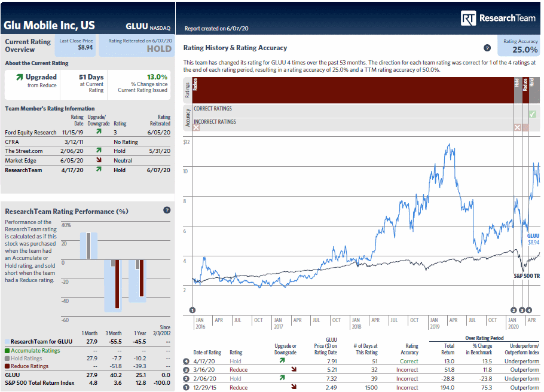Click The Street.com upgrade arrow
Viewport: 544px width, 392px height.
click(x=99, y=150)
